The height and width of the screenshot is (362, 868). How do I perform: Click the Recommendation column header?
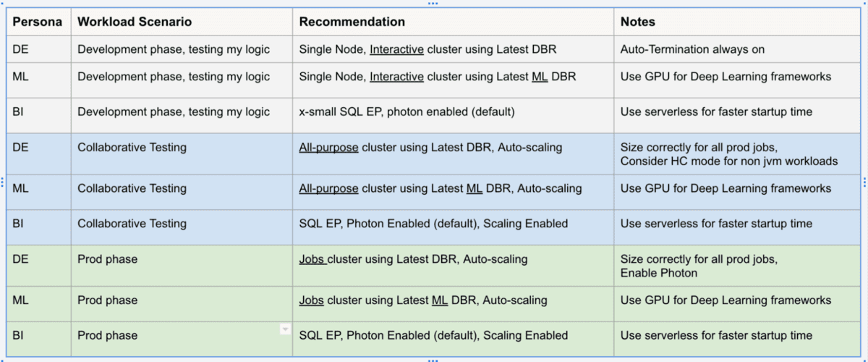(352, 22)
